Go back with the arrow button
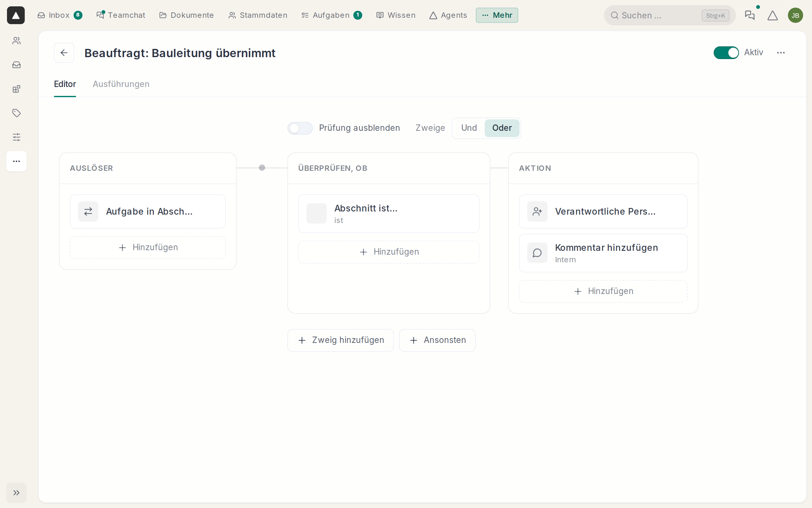This screenshot has height=508, width=812. [x=64, y=53]
